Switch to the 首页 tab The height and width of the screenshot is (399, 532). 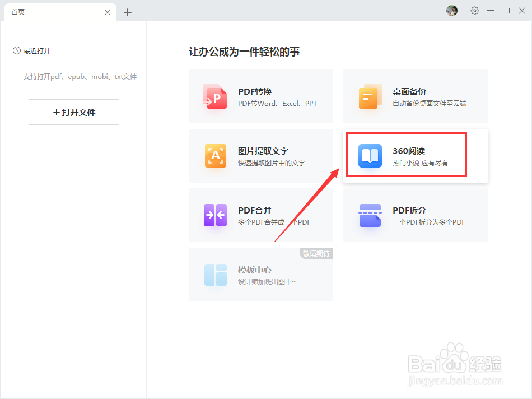(x=60, y=12)
